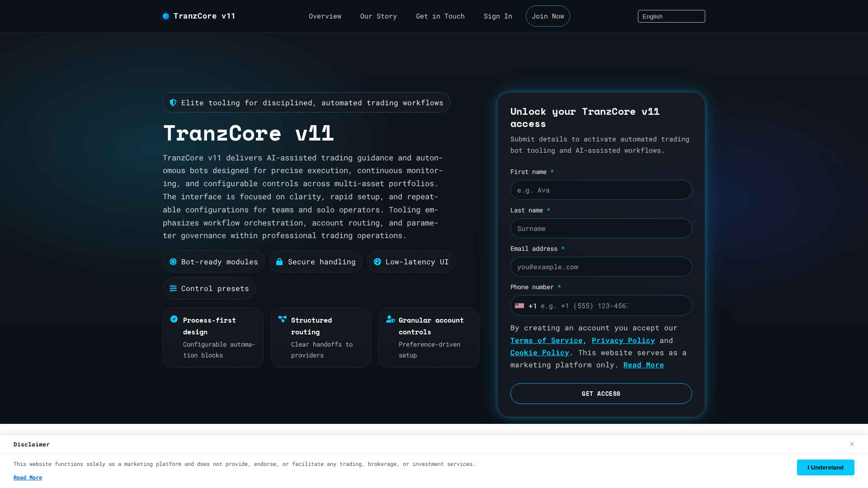This screenshot has height=488, width=868.
Task: Click the gauge icon on Low-latency UI
Action: point(377,262)
